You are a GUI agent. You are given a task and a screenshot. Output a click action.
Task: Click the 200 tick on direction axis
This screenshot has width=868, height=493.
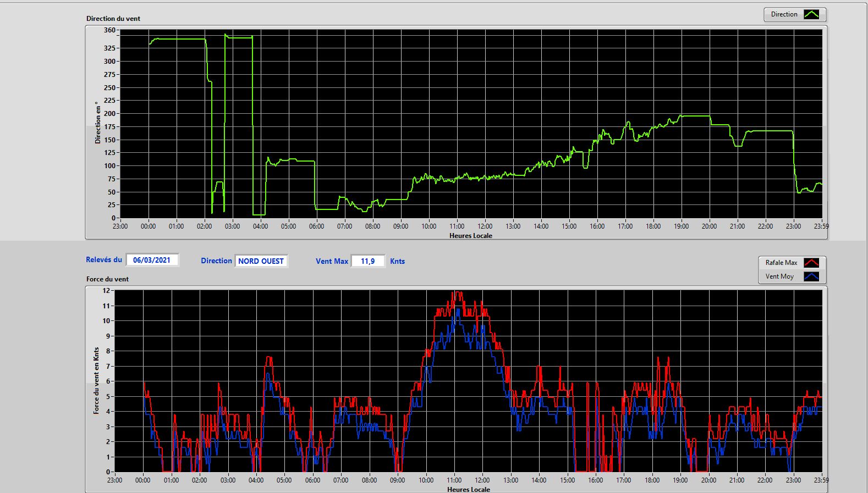coord(109,114)
